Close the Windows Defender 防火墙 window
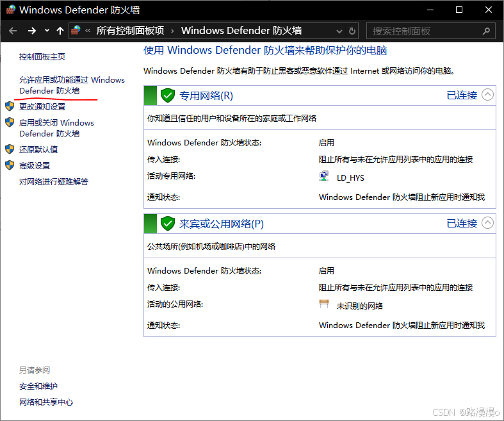Screen dimensions: 504x421 pyautogui.click(x=488, y=10)
